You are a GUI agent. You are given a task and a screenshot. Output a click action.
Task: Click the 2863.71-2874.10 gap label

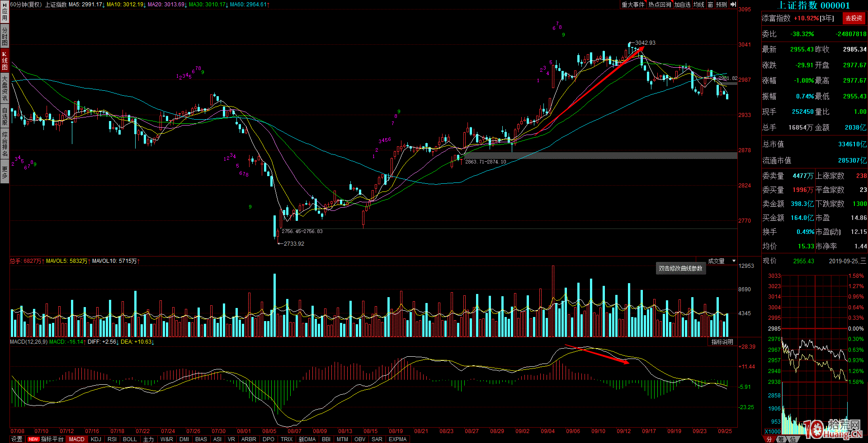(x=486, y=162)
